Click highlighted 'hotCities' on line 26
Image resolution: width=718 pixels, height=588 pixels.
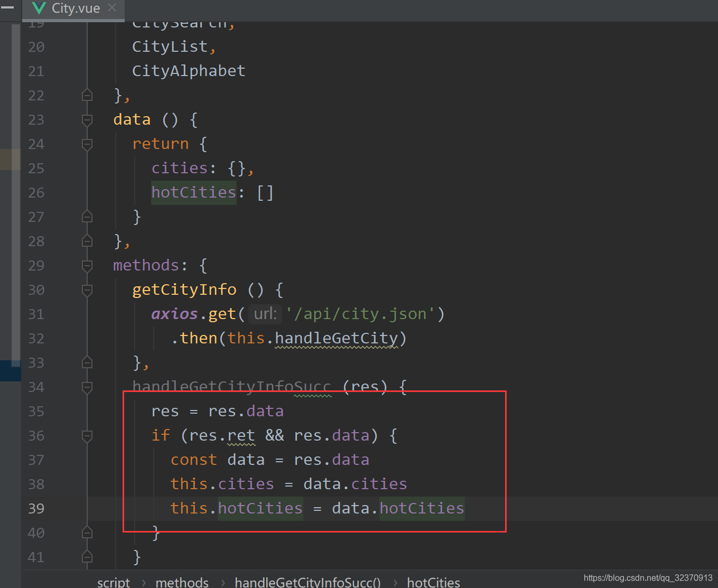coord(193,192)
